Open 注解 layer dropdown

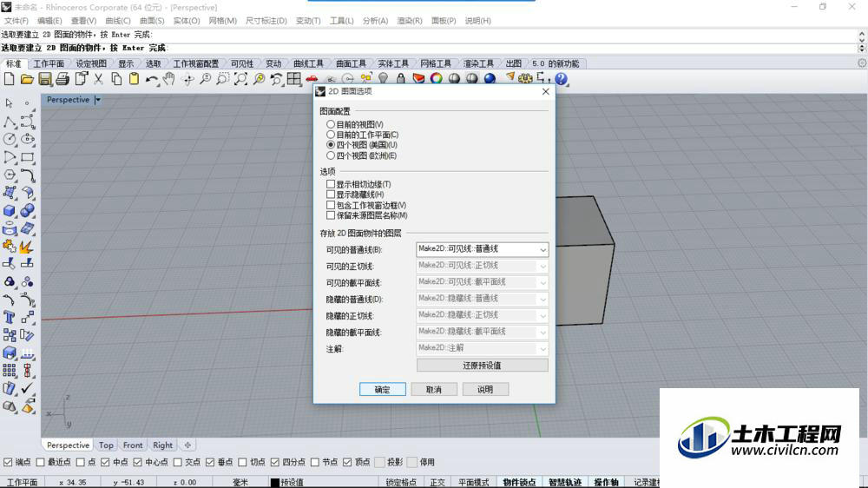coord(482,348)
